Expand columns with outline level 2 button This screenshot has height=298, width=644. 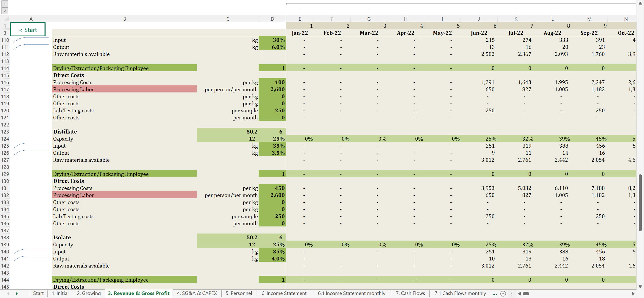5,11
